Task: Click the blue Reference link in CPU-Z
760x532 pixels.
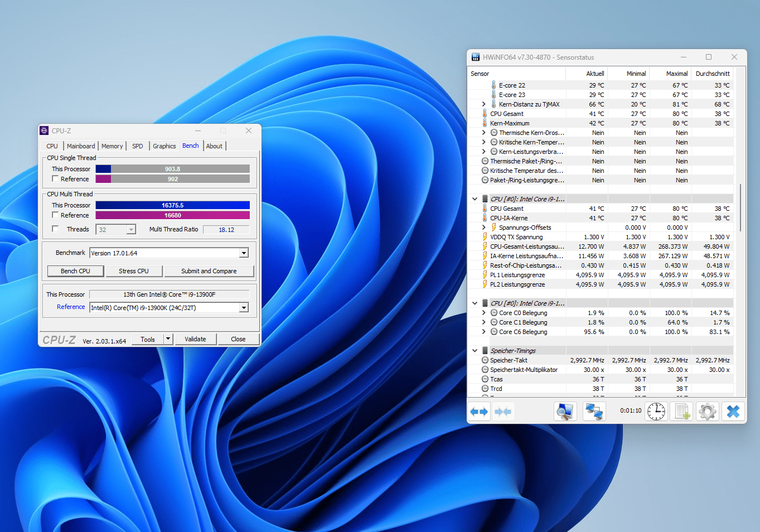Action: point(71,307)
